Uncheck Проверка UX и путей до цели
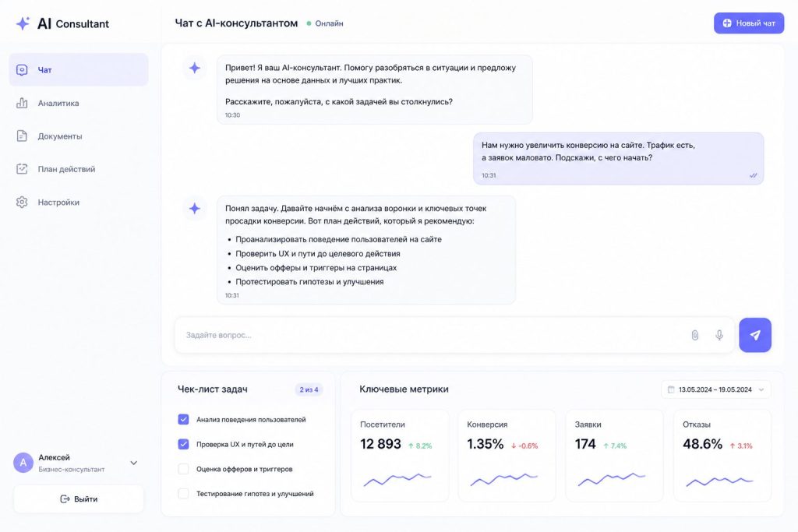798x532 pixels. click(184, 444)
